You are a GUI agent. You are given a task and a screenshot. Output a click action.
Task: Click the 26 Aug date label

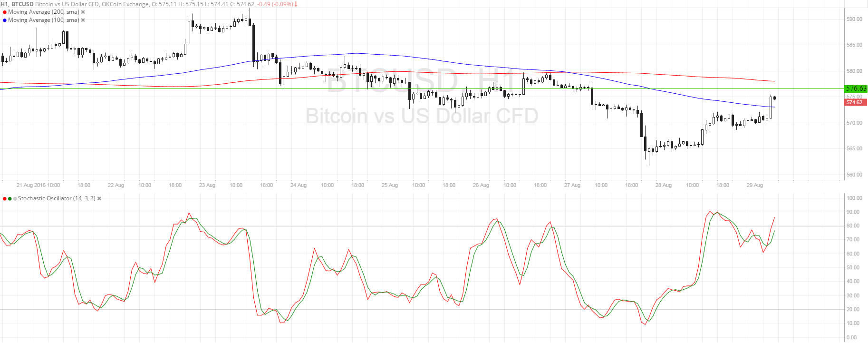coord(481,186)
